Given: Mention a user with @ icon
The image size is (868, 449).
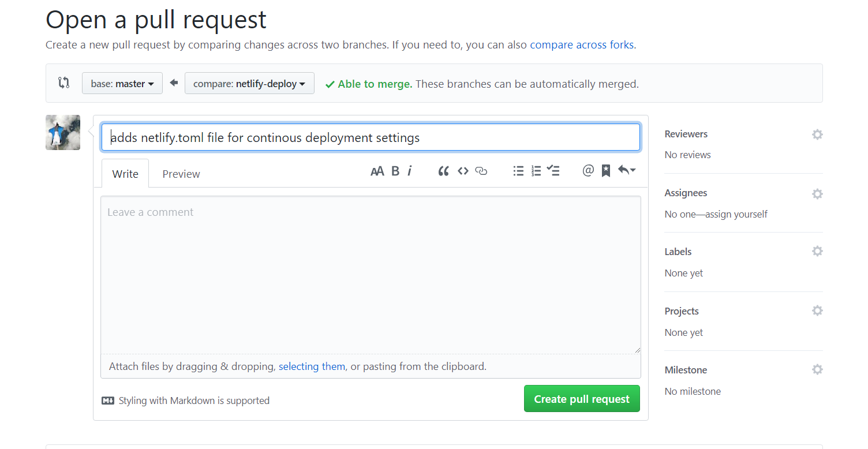Looking at the screenshot, I should (588, 171).
